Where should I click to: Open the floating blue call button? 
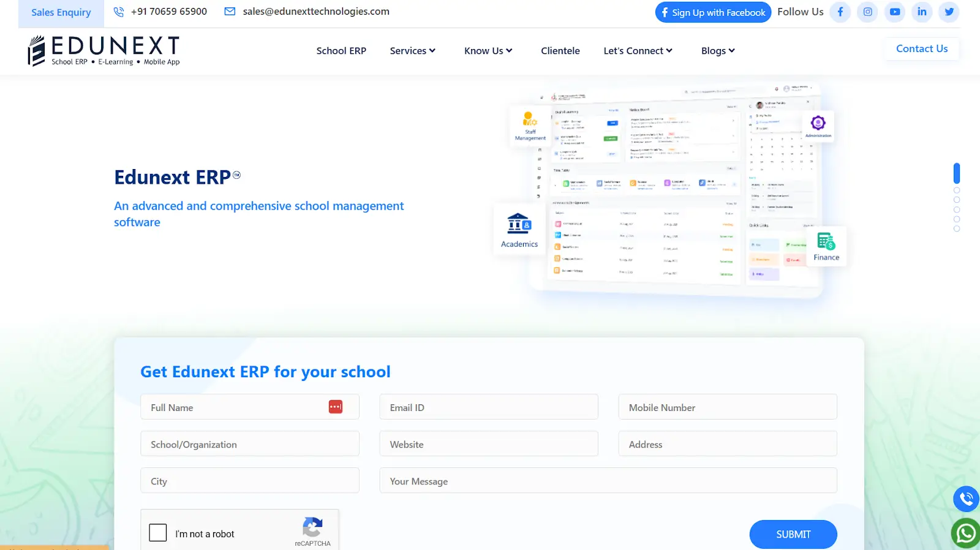[x=966, y=499]
